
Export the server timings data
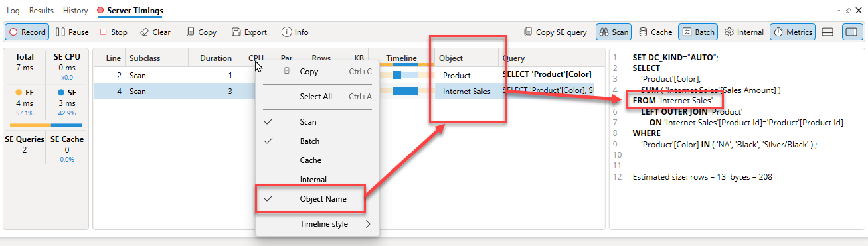pyautogui.click(x=249, y=32)
